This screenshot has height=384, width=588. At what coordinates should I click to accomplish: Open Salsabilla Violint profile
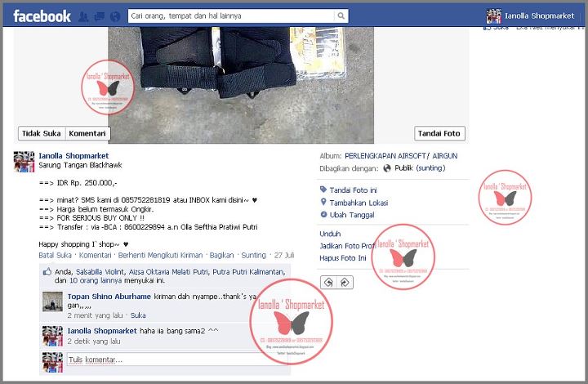[x=100, y=272]
